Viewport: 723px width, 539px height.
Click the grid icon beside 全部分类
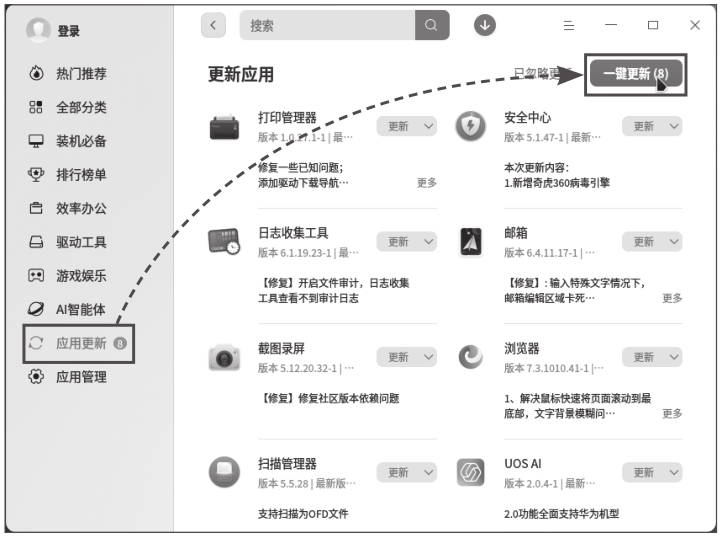(36, 107)
